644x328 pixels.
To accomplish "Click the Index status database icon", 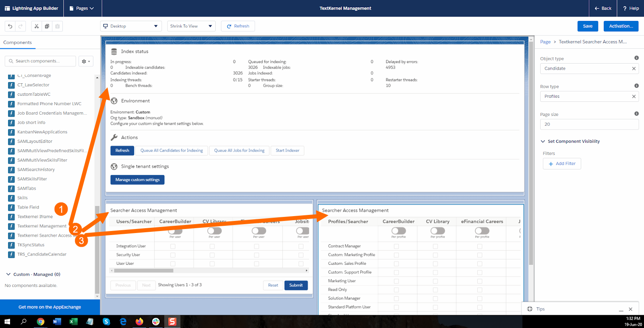I will point(114,52).
